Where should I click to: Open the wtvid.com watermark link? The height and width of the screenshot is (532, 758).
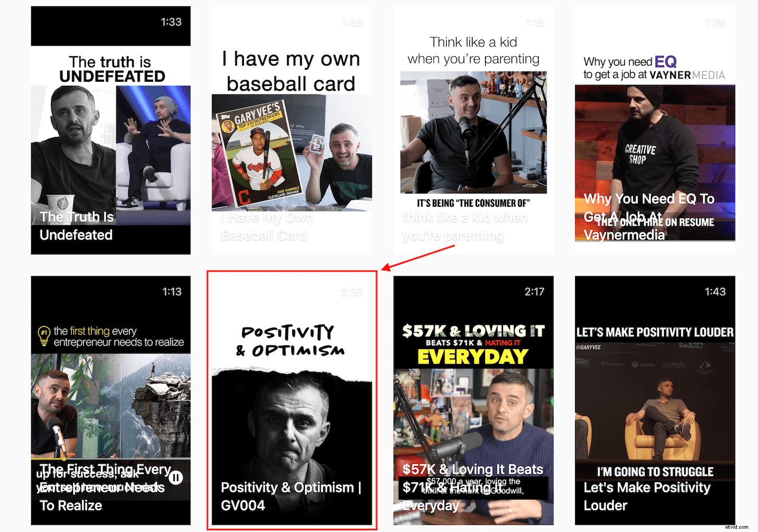[737, 526]
